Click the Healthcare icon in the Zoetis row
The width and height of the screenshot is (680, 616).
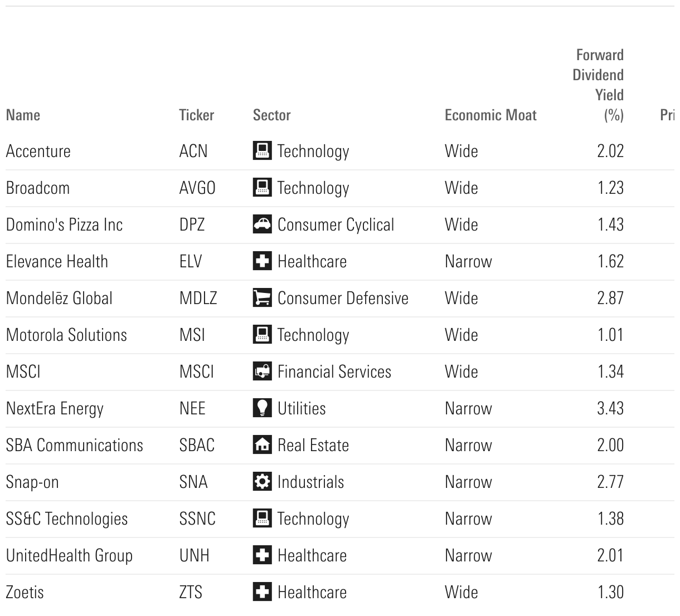click(262, 592)
